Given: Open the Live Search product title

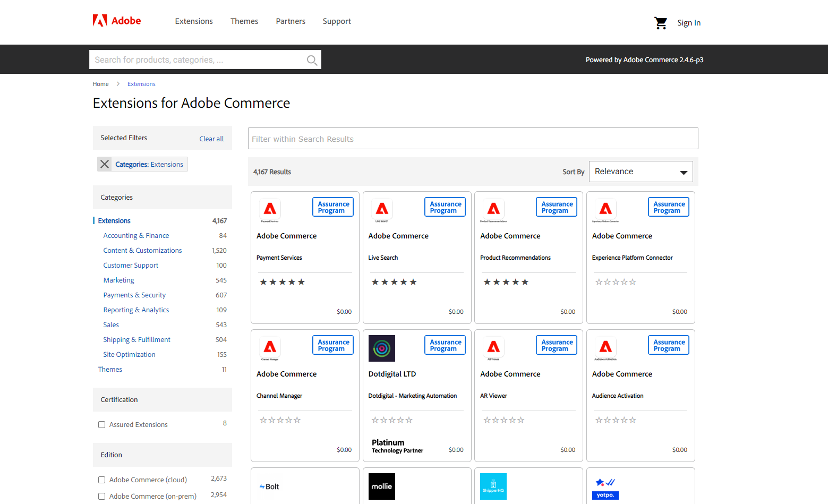Looking at the screenshot, I should (x=383, y=258).
